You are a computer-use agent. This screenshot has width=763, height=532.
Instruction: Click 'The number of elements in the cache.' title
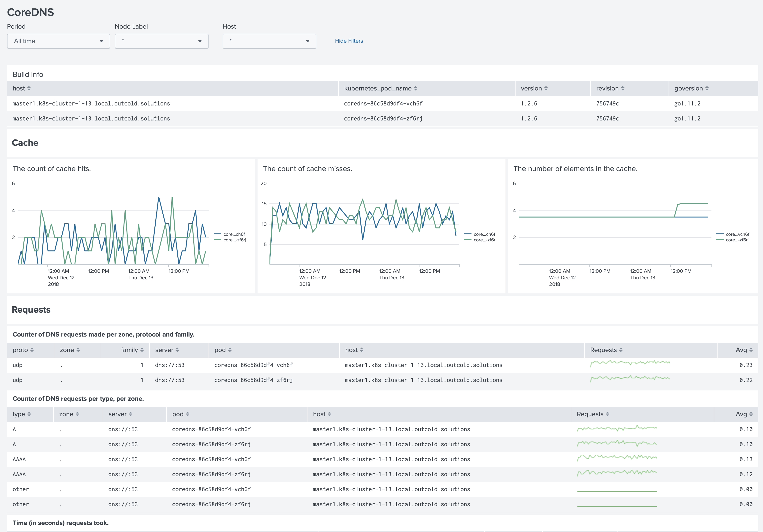(x=575, y=169)
